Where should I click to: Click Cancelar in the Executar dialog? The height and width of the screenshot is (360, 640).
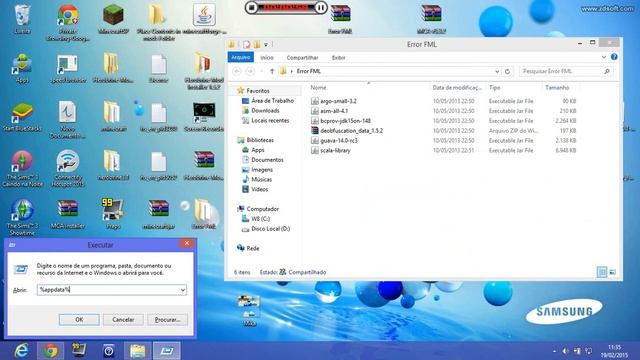click(x=123, y=320)
